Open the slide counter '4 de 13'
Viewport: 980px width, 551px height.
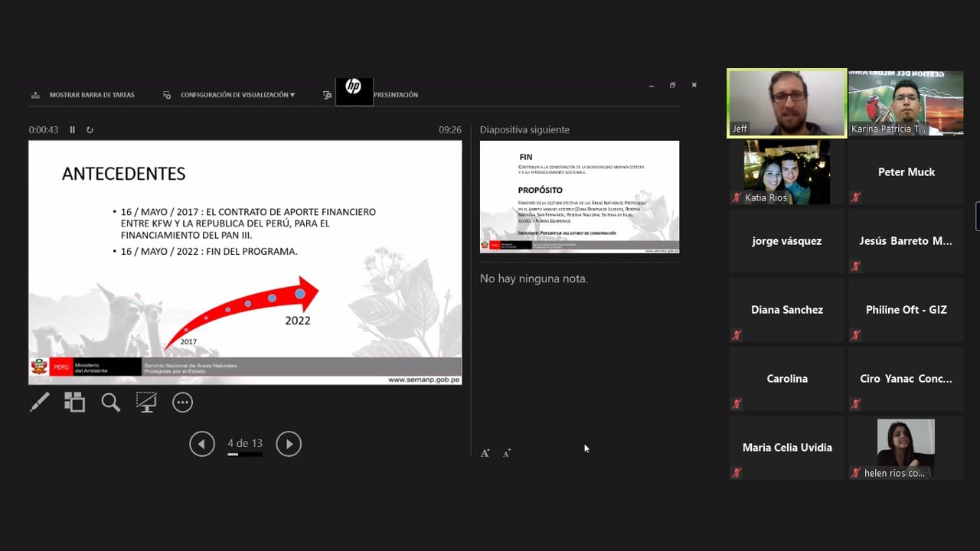245,443
